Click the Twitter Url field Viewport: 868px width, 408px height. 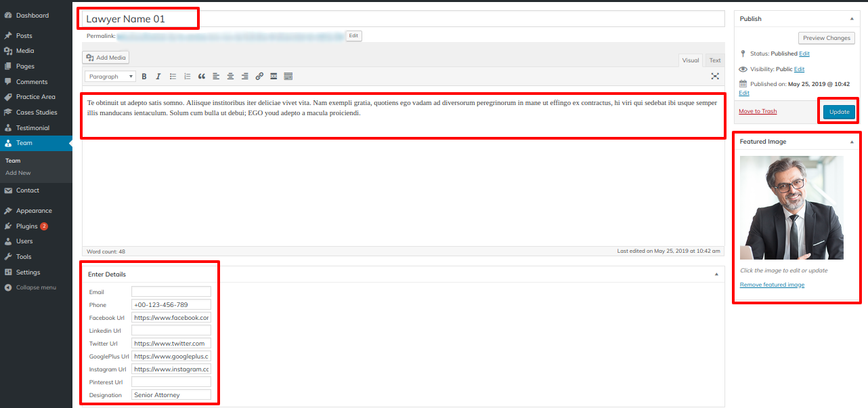(x=171, y=344)
